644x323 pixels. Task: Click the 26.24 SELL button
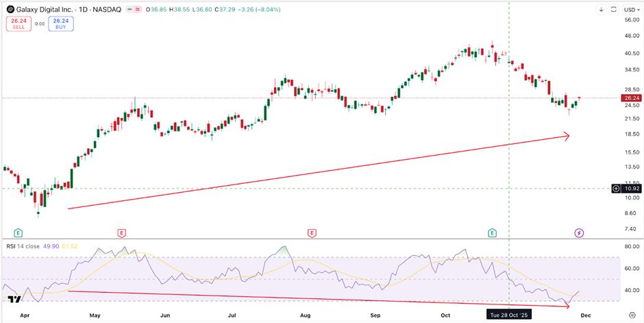(x=18, y=24)
